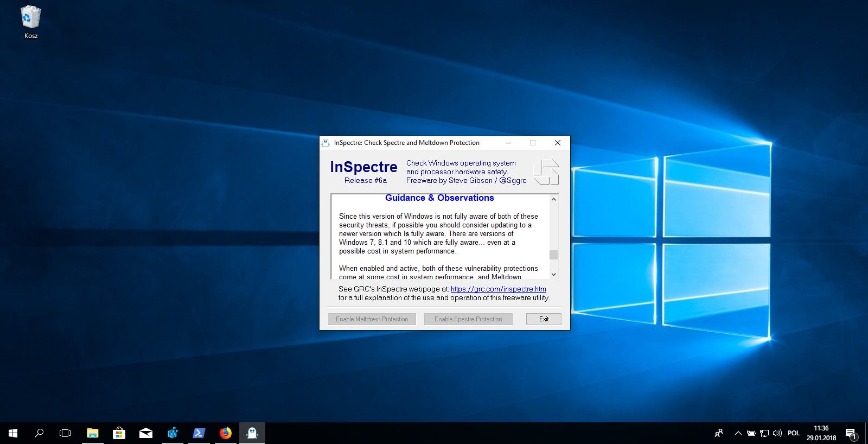Click the scroll-up arrow in text pane
This screenshot has width=868, height=444.
[553, 199]
